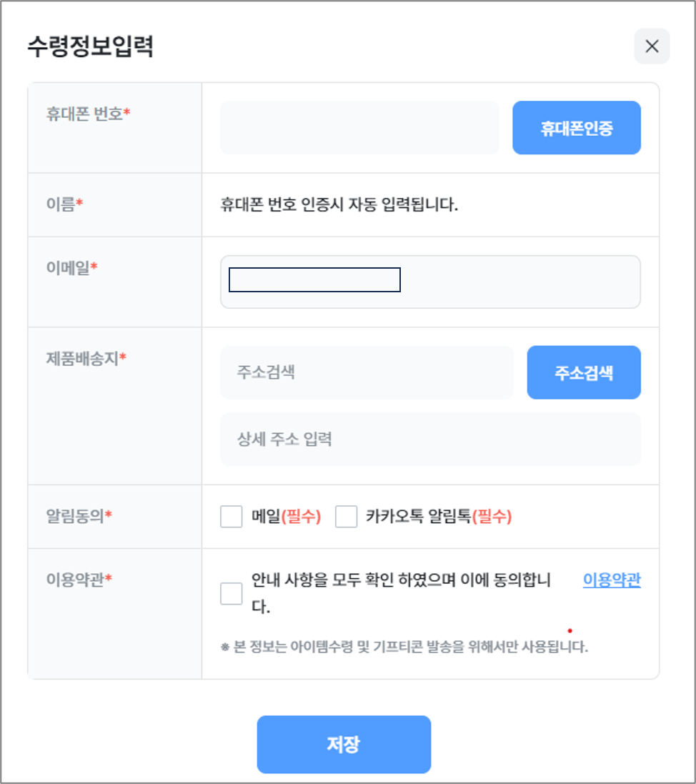Viewport: 696px width, 784px height.
Task: Click the 이메일* field label
Action: (x=72, y=267)
